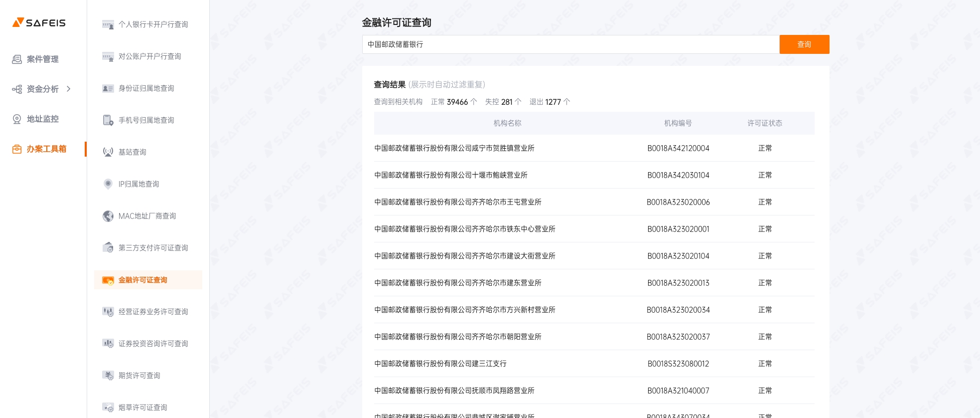Click the 机构名称 column header
Image resolution: width=980 pixels, height=418 pixels.
(x=507, y=123)
